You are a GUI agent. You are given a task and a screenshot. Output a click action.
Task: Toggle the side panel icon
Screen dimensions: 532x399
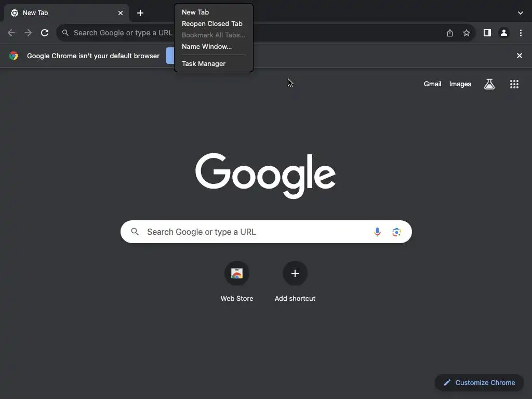coord(487,33)
